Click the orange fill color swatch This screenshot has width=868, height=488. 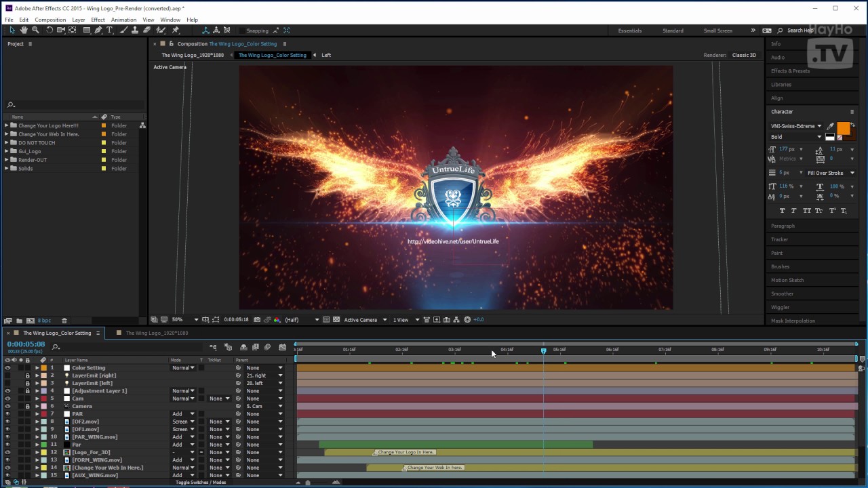pyautogui.click(x=843, y=128)
